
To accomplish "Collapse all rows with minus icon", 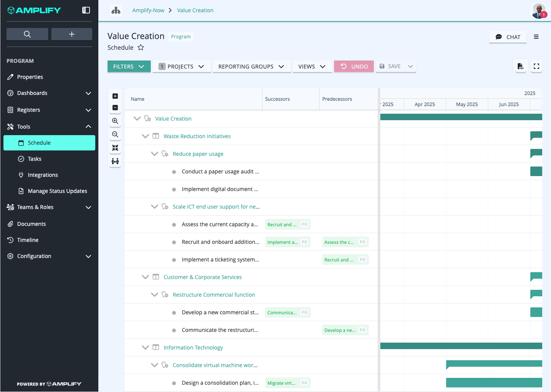I will pos(115,108).
